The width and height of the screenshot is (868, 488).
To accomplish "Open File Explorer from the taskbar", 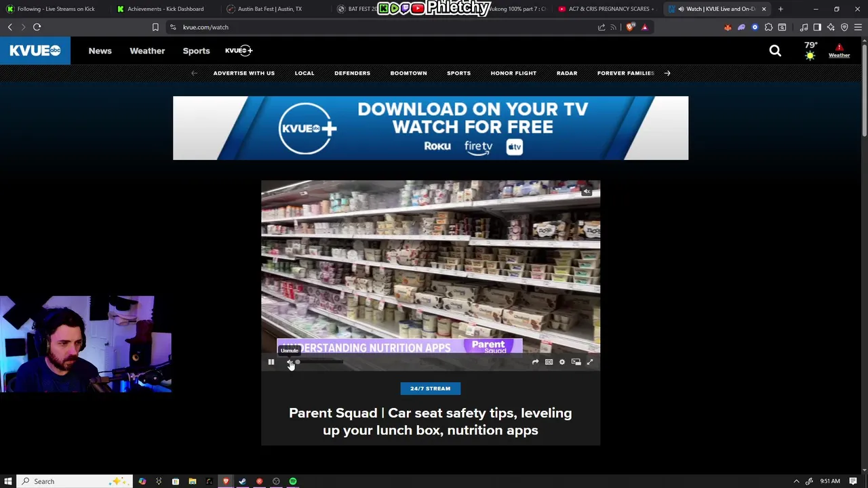I will [193, 481].
